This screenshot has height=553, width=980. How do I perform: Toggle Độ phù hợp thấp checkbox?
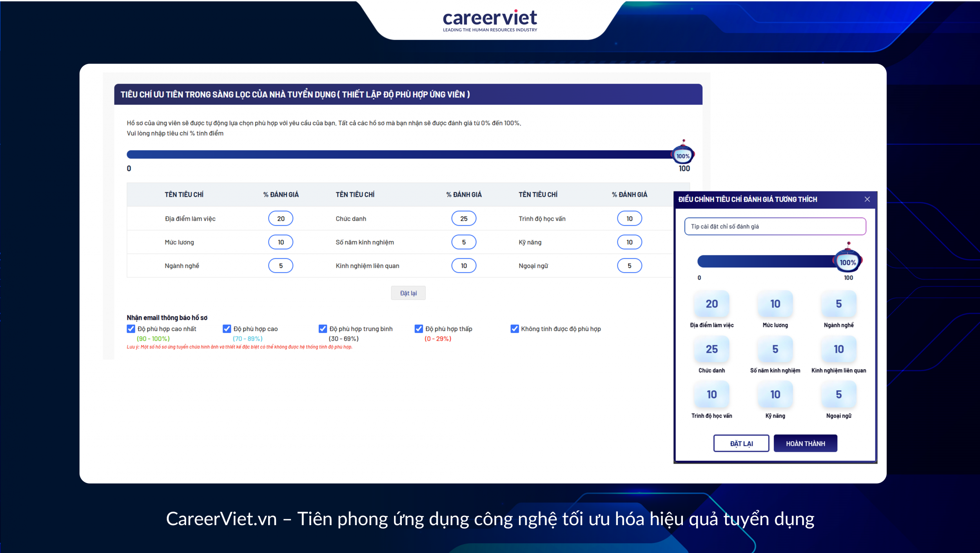pos(419,329)
